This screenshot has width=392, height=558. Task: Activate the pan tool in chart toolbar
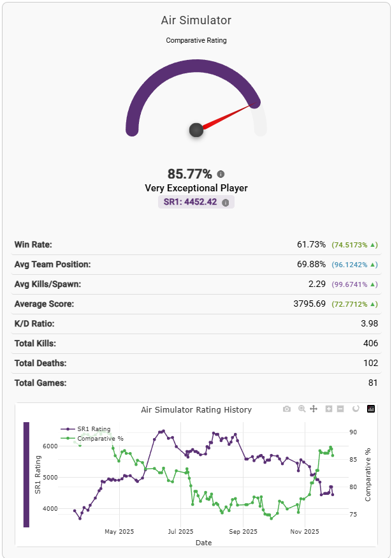pos(314,409)
